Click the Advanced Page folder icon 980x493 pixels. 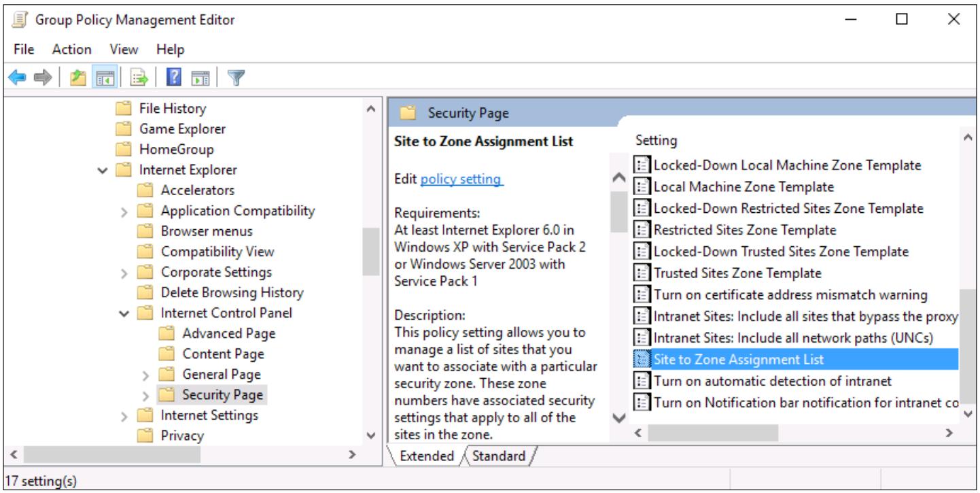[167, 333]
